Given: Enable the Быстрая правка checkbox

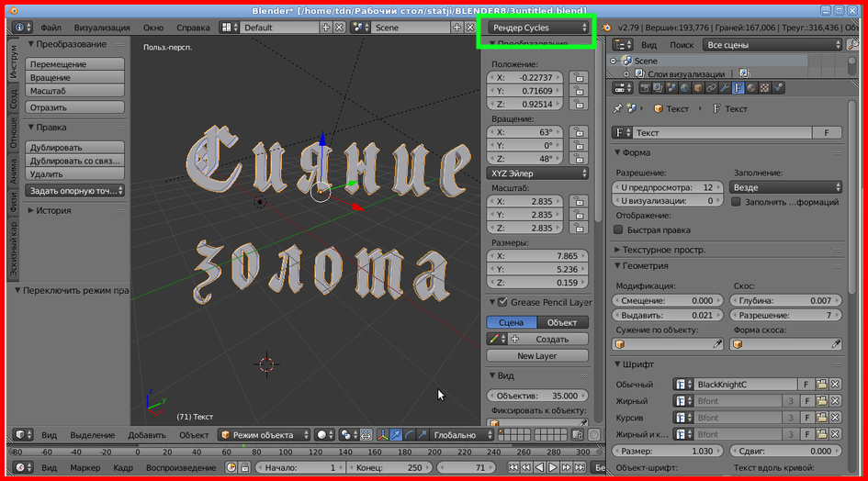Looking at the screenshot, I should pos(618,229).
